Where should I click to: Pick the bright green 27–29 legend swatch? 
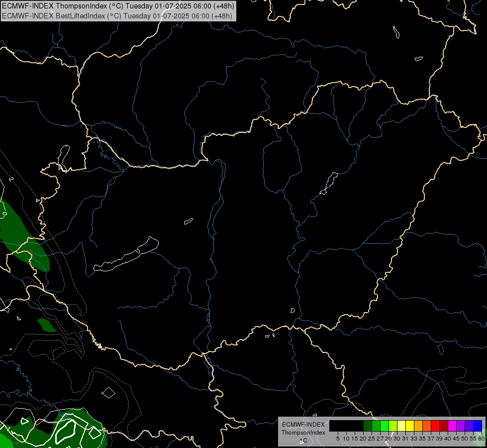pyautogui.click(x=385, y=426)
